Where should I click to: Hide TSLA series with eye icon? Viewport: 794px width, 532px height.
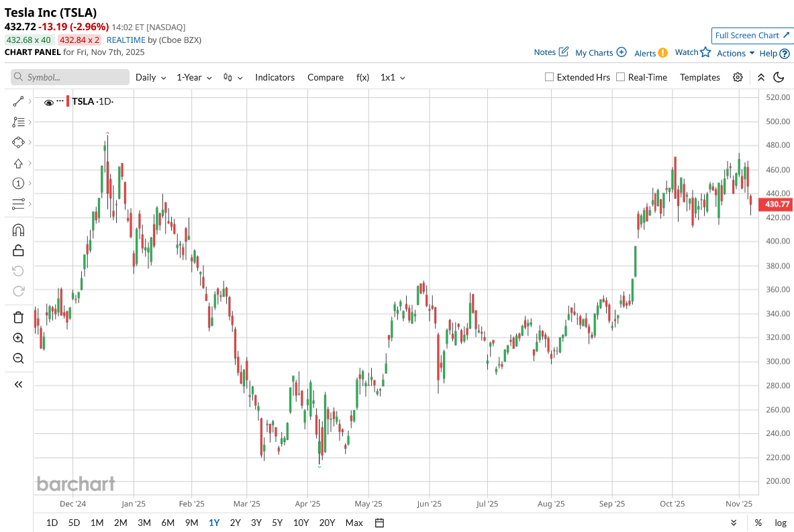click(49, 103)
